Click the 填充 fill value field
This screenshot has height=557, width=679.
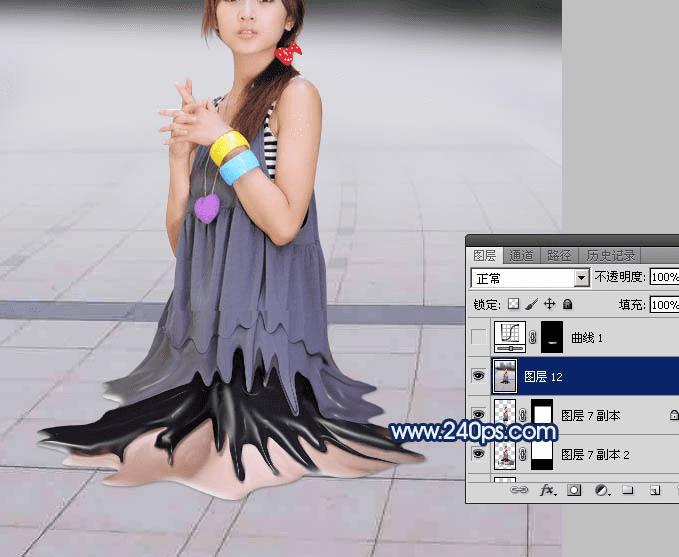click(664, 304)
